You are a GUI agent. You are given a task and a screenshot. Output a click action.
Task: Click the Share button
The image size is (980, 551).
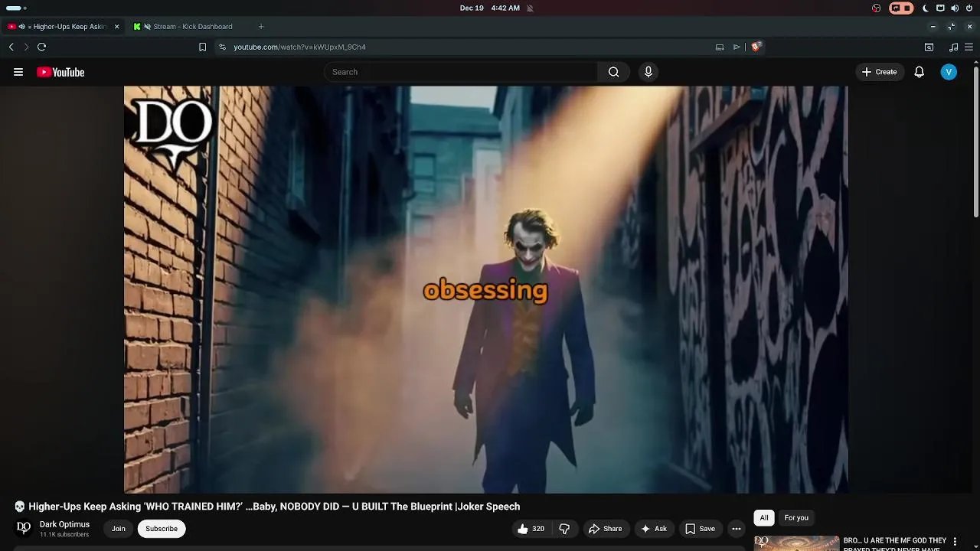coord(605,529)
